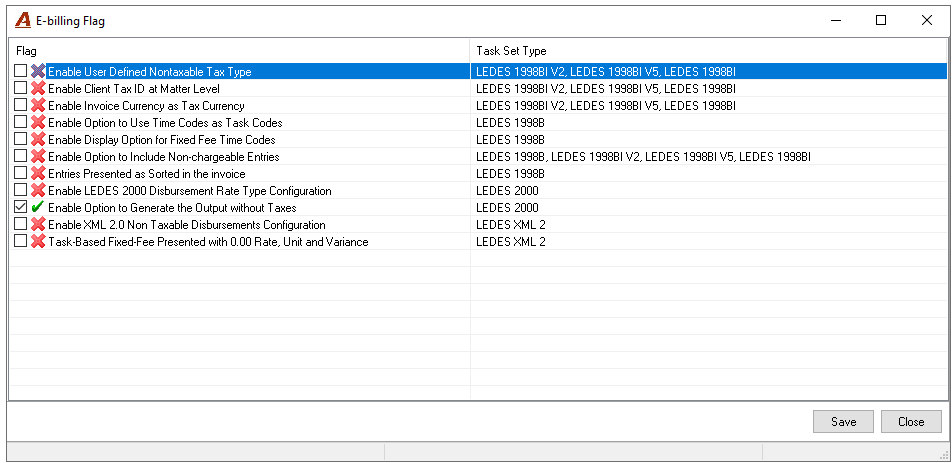
Task: Check Enable User Defined Nontaxable Tax Type box
Action: pyautogui.click(x=21, y=71)
